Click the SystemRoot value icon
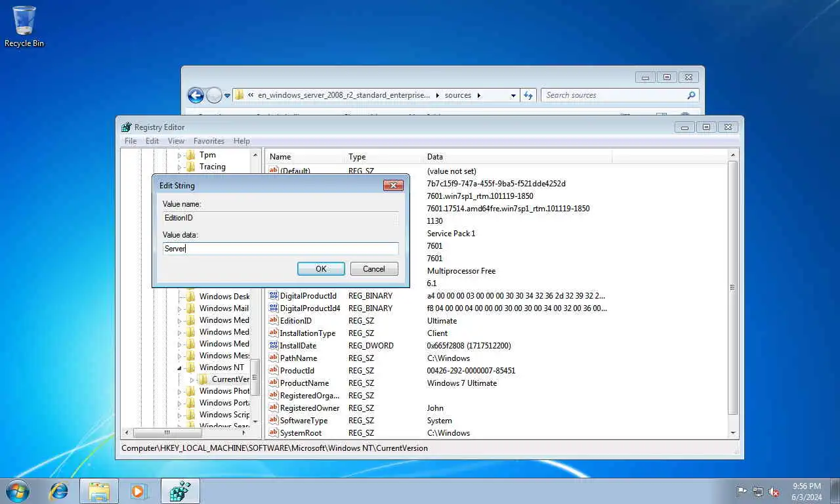840x504 pixels. tap(274, 433)
